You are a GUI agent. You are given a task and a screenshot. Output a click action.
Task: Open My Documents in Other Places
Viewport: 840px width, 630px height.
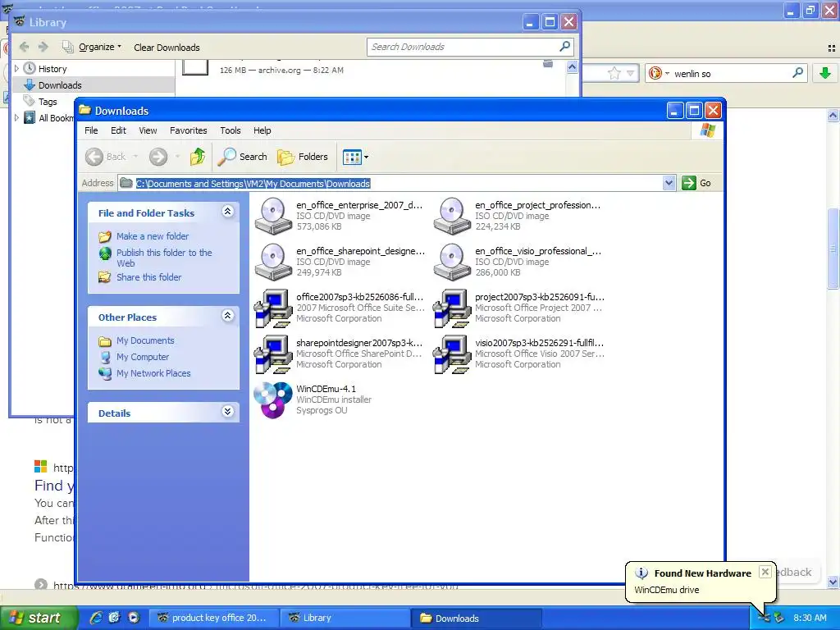coord(145,340)
